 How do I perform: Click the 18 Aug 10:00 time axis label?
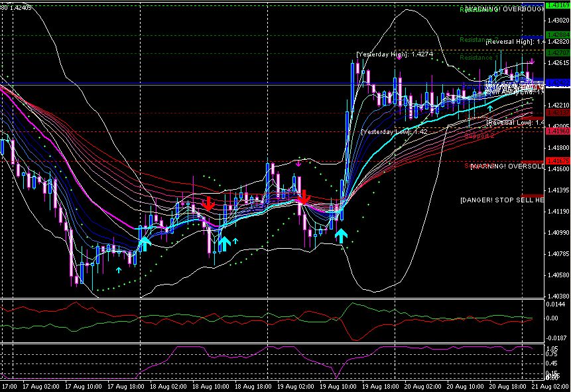point(211,387)
